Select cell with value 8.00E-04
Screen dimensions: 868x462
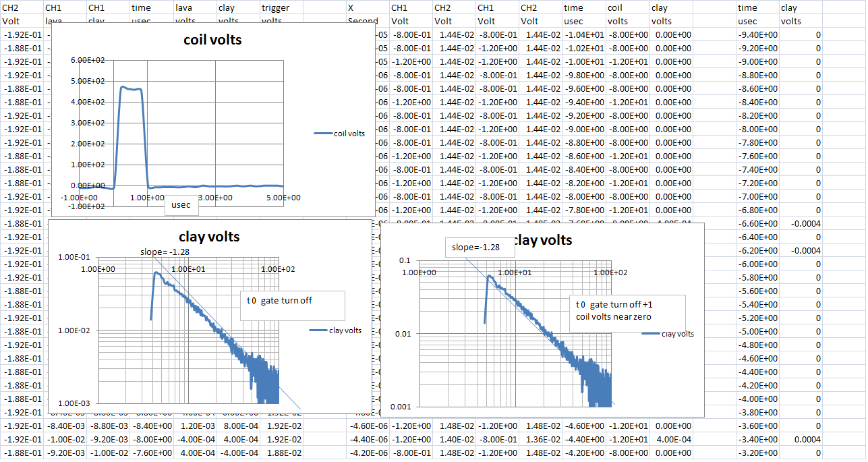coord(238,426)
